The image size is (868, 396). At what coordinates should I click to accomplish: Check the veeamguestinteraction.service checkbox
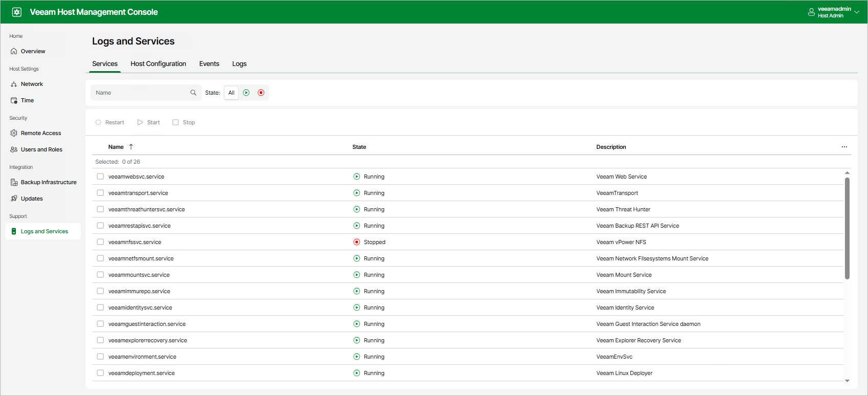100,324
